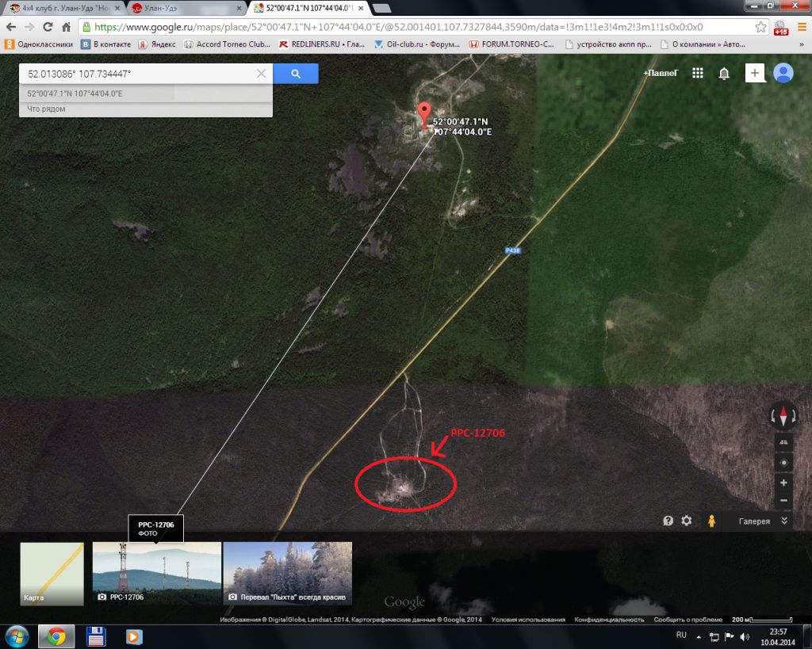Zoom out of the map
812x649 pixels.
[783, 501]
